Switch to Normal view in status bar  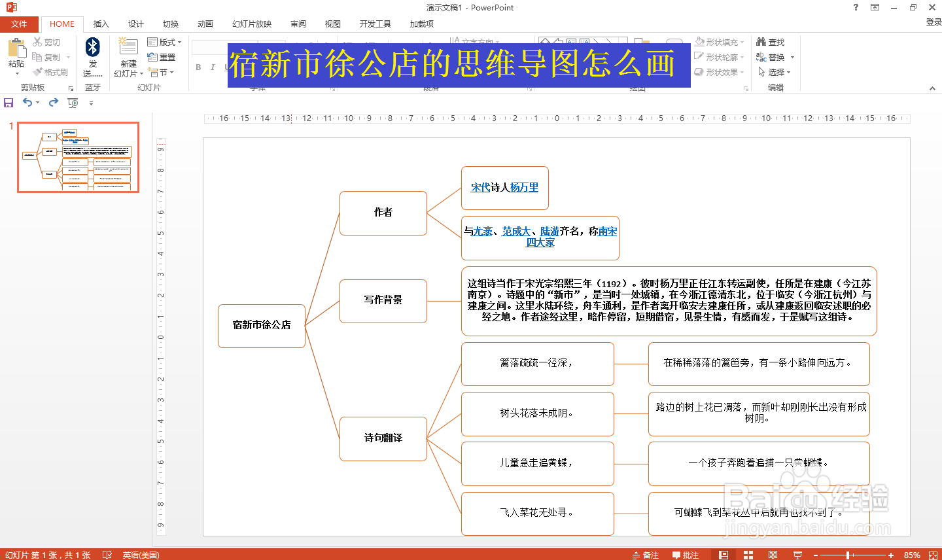[x=724, y=555]
